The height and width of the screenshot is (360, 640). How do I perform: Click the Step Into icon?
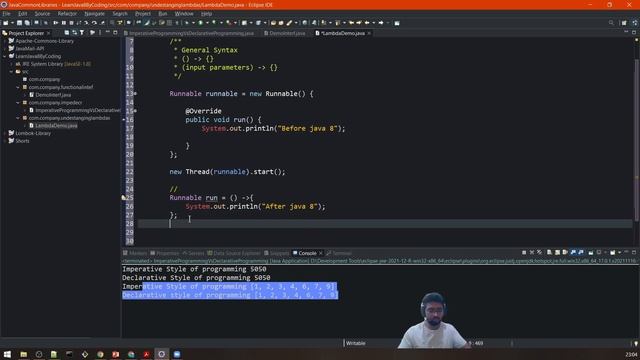[86, 23]
